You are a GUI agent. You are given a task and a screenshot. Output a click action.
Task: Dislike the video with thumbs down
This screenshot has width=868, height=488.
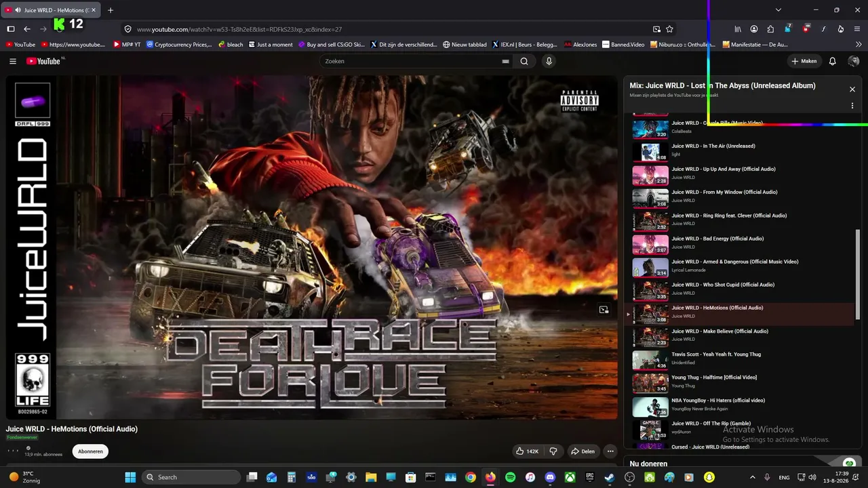(553, 451)
